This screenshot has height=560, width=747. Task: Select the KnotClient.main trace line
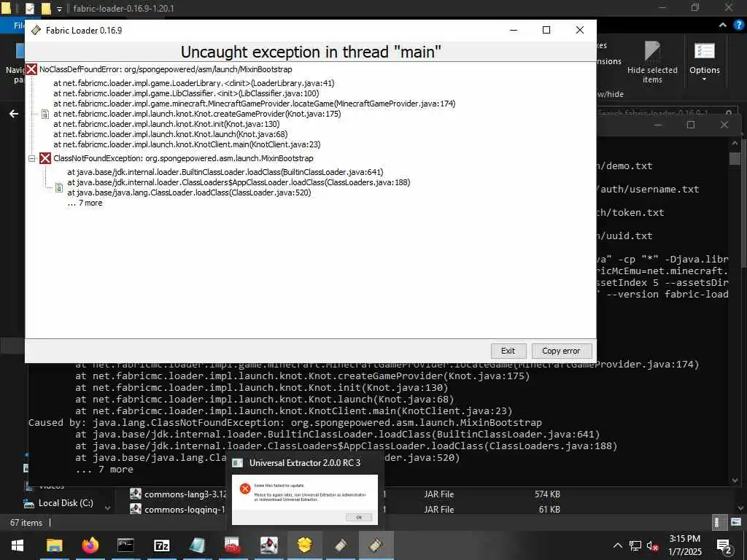187,145
